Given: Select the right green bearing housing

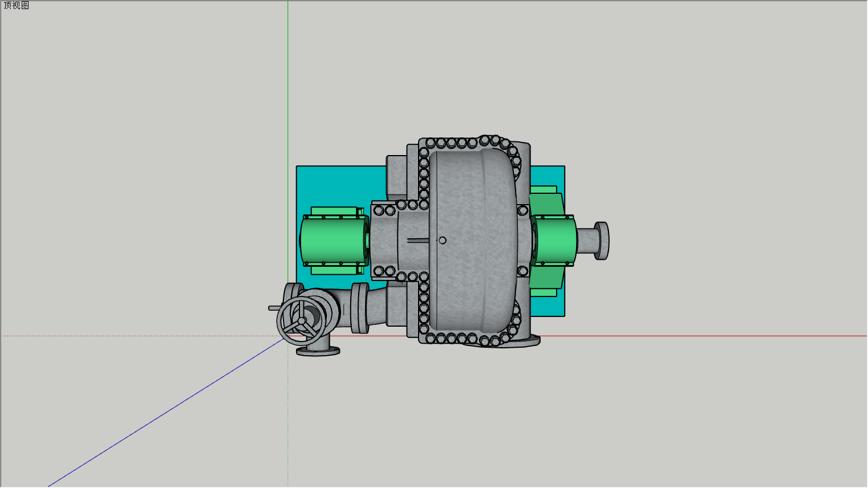Looking at the screenshot, I should (554, 241).
